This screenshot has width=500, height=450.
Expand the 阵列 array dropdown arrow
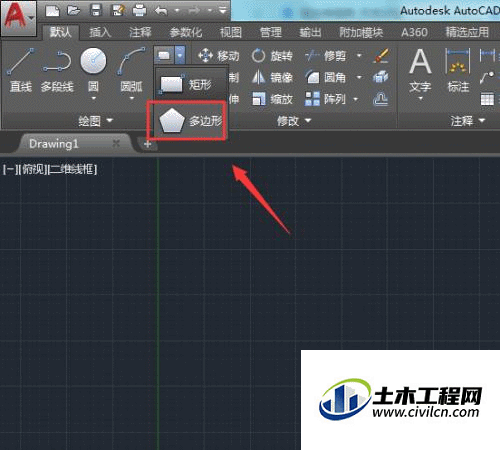coord(356,99)
